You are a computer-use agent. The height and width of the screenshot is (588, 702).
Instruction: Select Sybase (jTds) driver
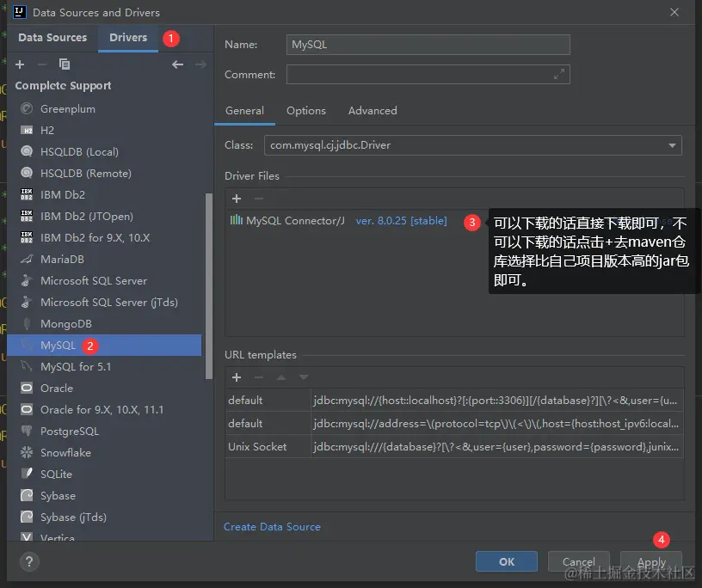coord(104,517)
